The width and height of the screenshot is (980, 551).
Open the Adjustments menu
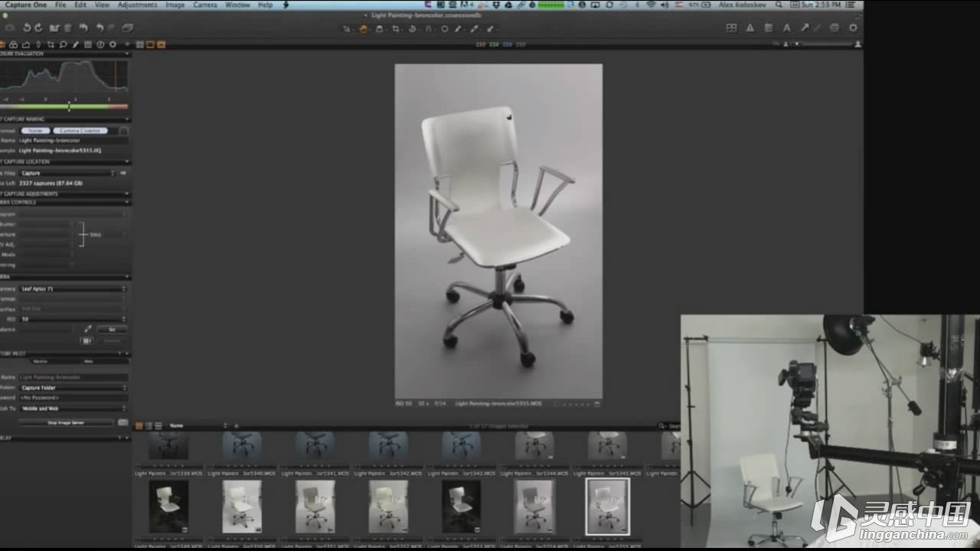[137, 5]
